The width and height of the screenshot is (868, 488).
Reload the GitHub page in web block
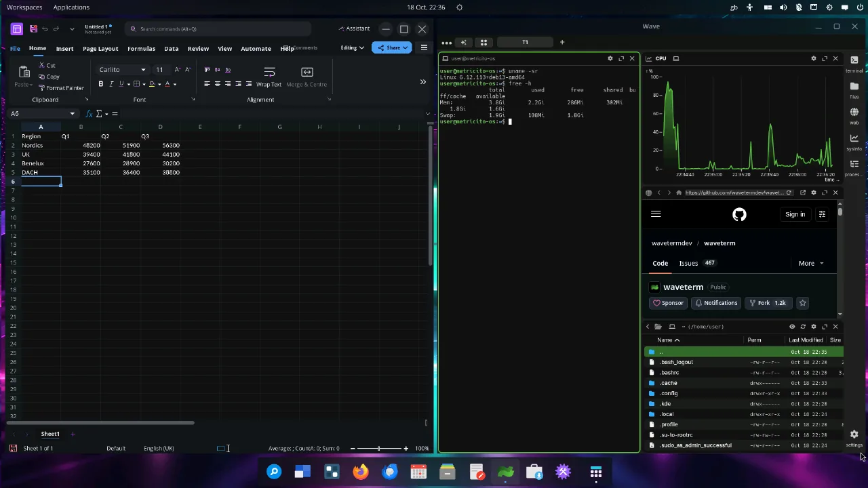coord(789,193)
